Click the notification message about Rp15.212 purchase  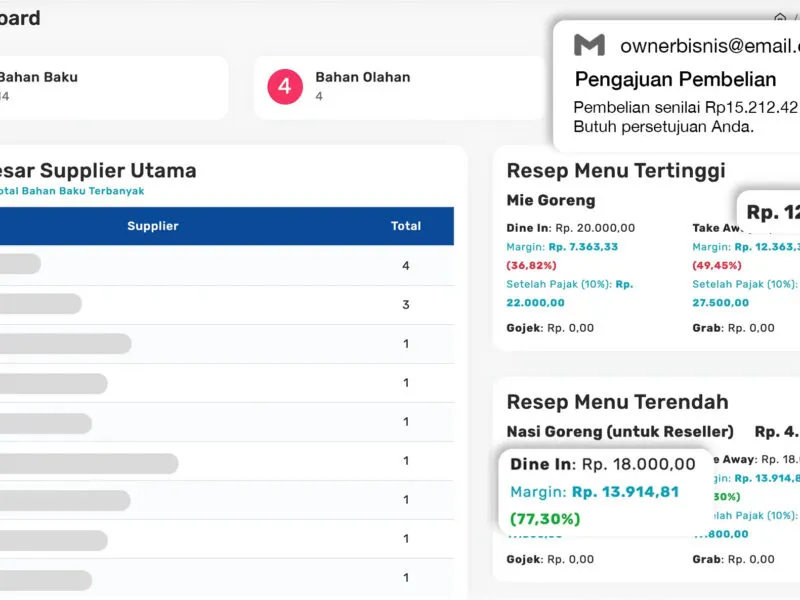685,117
